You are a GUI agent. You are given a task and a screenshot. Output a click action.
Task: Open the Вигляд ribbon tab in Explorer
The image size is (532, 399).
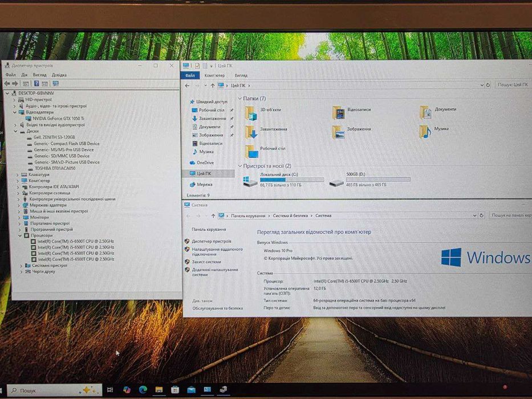point(241,75)
